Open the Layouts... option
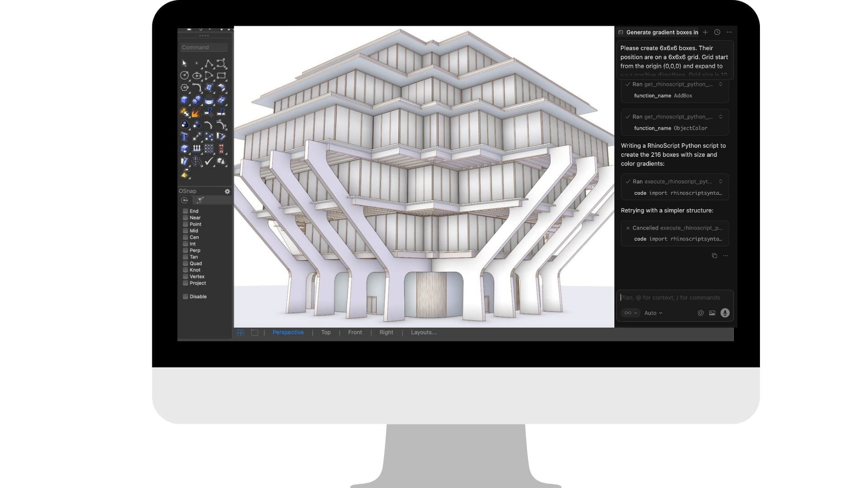868x488 pixels. pos(423,332)
